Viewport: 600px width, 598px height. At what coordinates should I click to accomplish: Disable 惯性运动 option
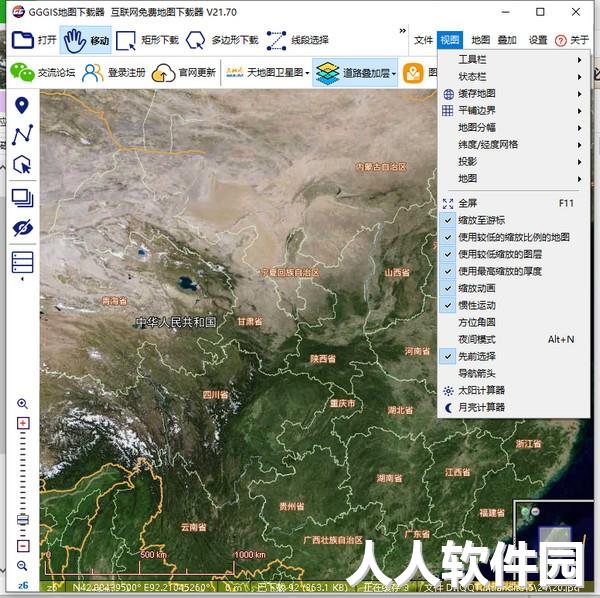[514, 305]
